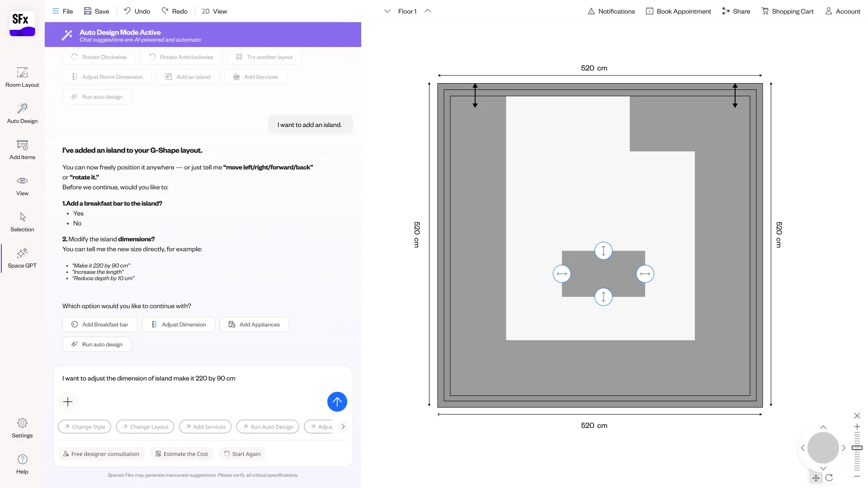The width and height of the screenshot is (868, 488).
Task: Send the chat message with blue arrow
Action: click(x=337, y=401)
